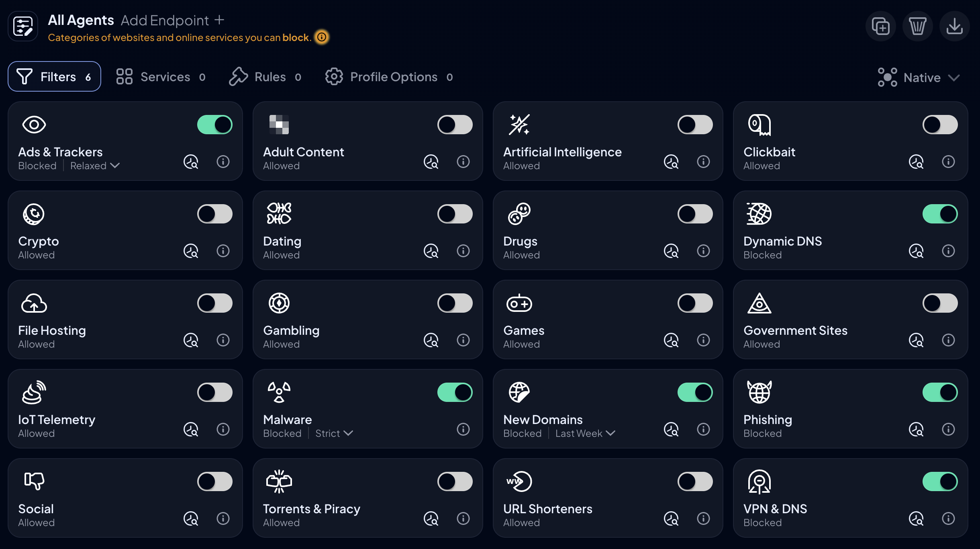The width and height of the screenshot is (980, 549).
Task: Turn off the Phishing toggle
Action: point(940,392)
